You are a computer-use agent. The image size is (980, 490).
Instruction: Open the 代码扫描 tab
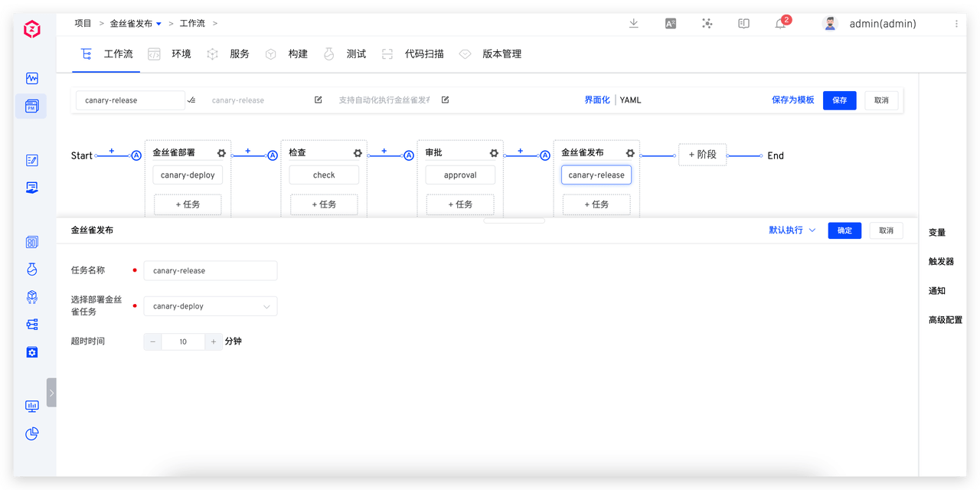pos(425,54)
